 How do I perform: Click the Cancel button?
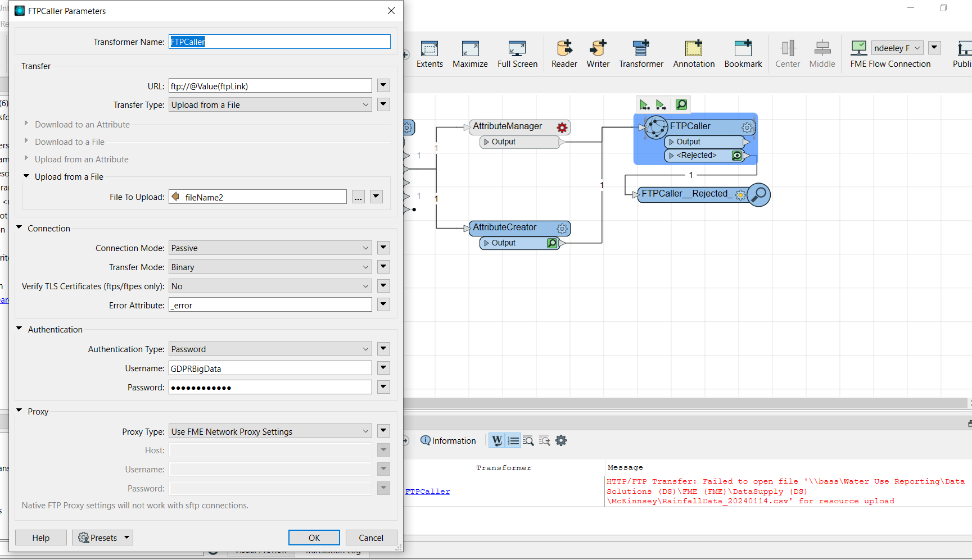click(x=371, y=538)
